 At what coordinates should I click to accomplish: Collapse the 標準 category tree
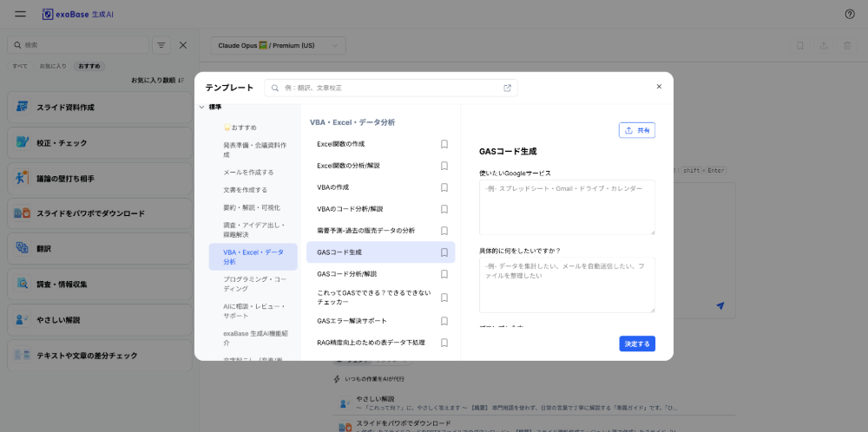coord(201,108)
